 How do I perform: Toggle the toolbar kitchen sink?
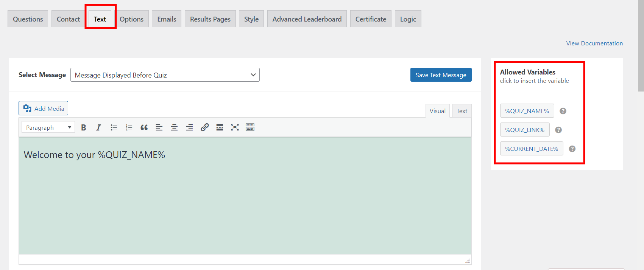click(250, 127)
